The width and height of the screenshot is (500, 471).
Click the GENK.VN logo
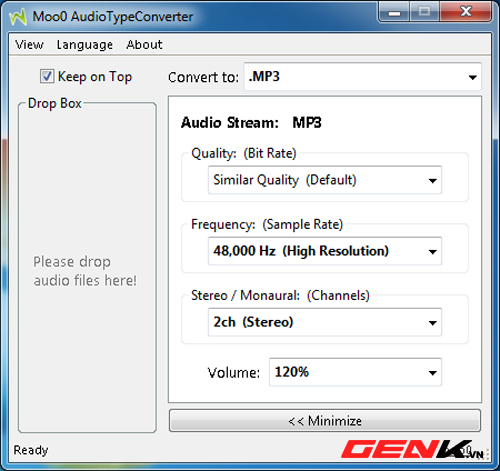pos(412,449)
